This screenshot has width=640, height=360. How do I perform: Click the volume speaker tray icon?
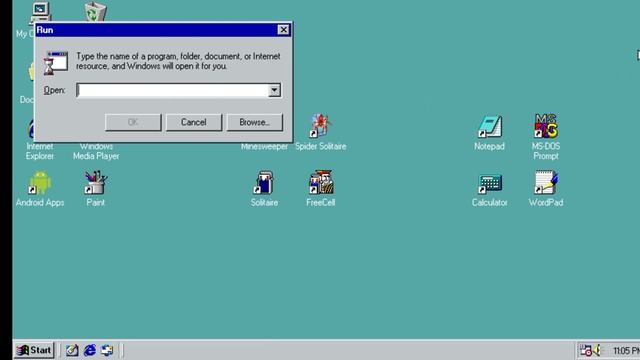[597, 350]
